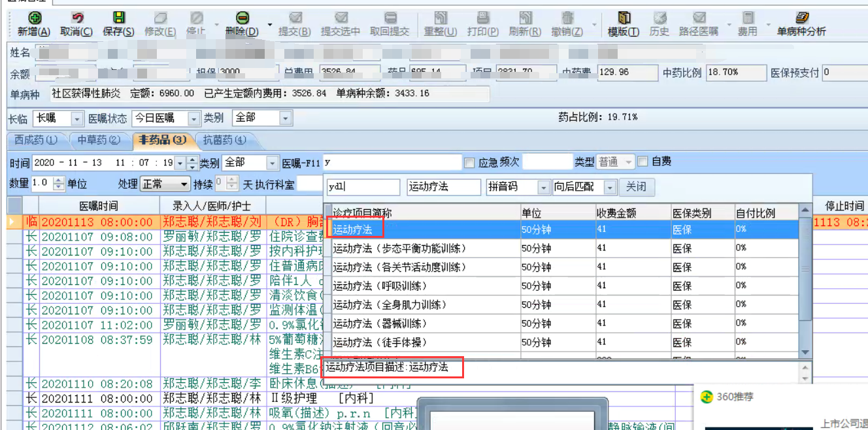Click the 刷新(R) refresh icon
868x430 pixels.
[525, 19]
